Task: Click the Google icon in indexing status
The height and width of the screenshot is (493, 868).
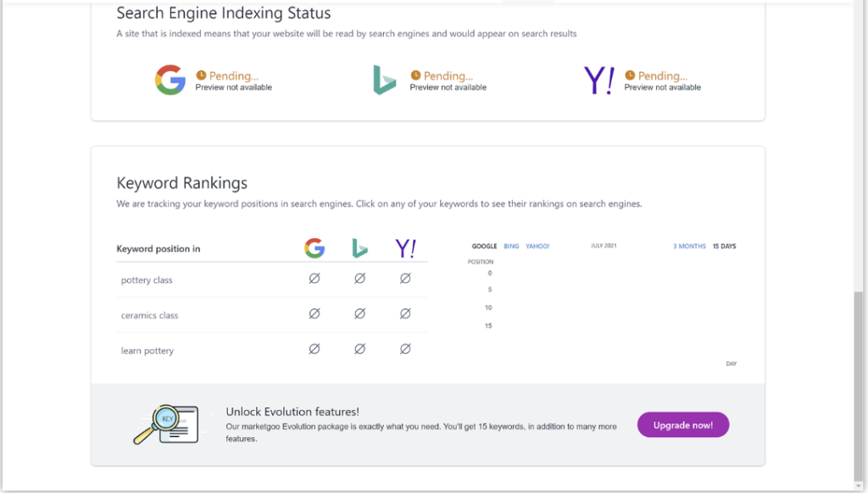Action: coord(170,80)
